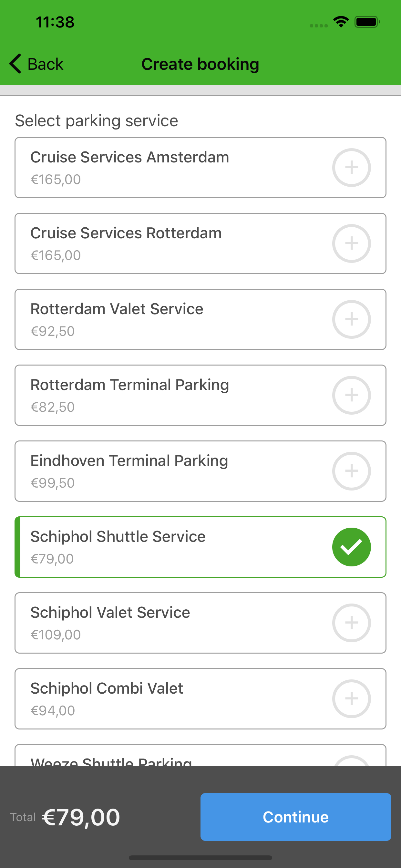This screenshot has height=868, width=401.
Task: Tap the home indicator bar
Action: tap(200, 858)
